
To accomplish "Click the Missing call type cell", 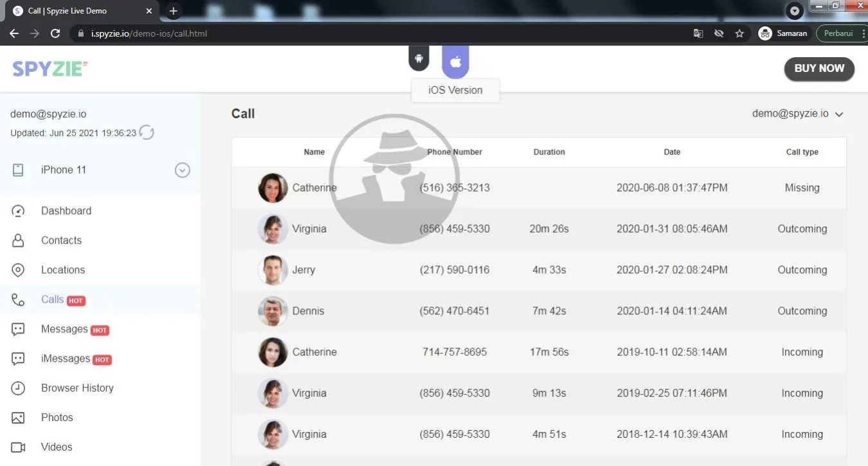I will click(802, 188).
